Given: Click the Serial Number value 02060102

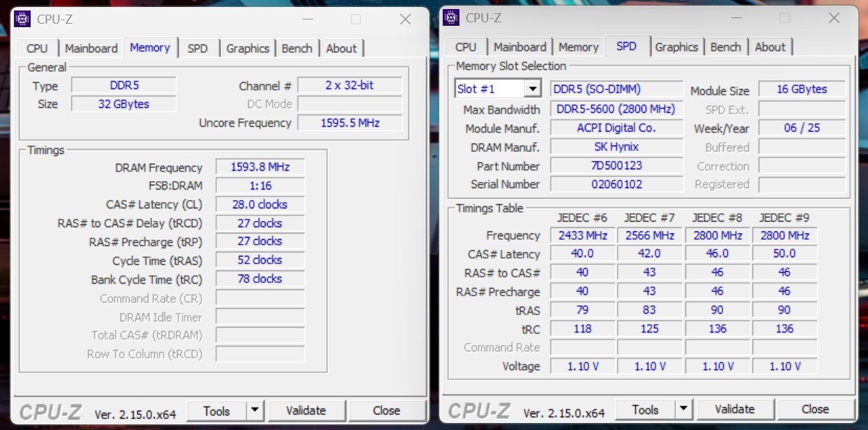Looking at the screenshot, I should (616, 184).
